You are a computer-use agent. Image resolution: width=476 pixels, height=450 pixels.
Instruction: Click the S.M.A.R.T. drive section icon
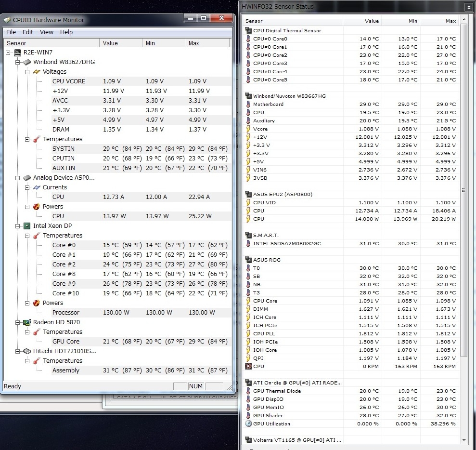click(x=248, y=235)
